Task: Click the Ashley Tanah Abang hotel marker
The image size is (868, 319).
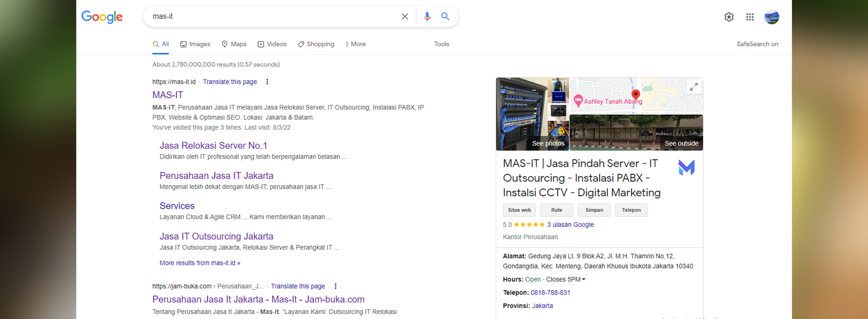Action: [x=578, y=100]
